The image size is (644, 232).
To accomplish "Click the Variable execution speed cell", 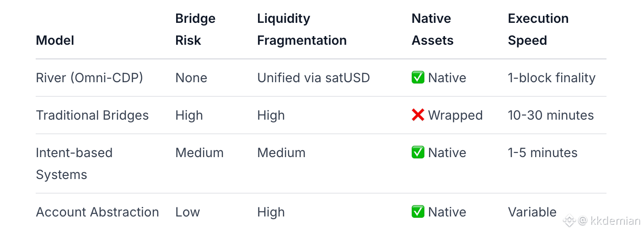I will pyautogui.click(x=532, y=212).
